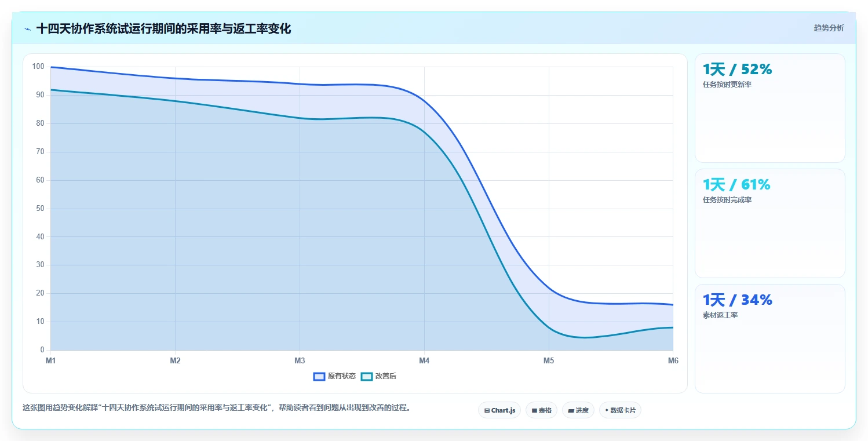
Task: Click the 改善后 legend label
Action: (x=386, y=376)
